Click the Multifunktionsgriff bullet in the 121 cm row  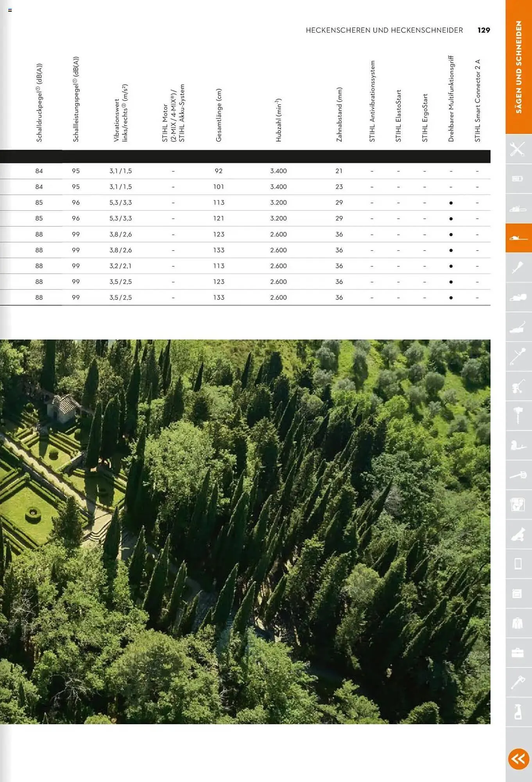click(x=451, y=219)
